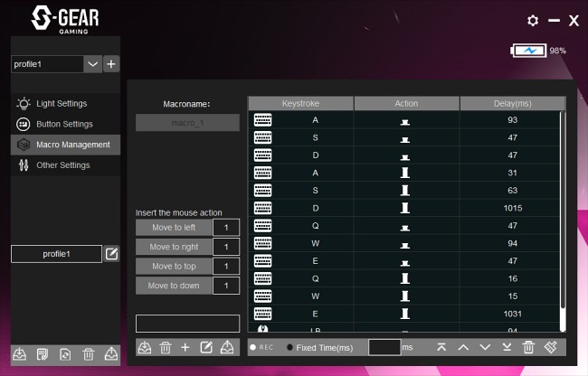Delete profile with sidebar trash icon
The width and height of the screenshot is (588, 376).
click(x=89, y=354)
